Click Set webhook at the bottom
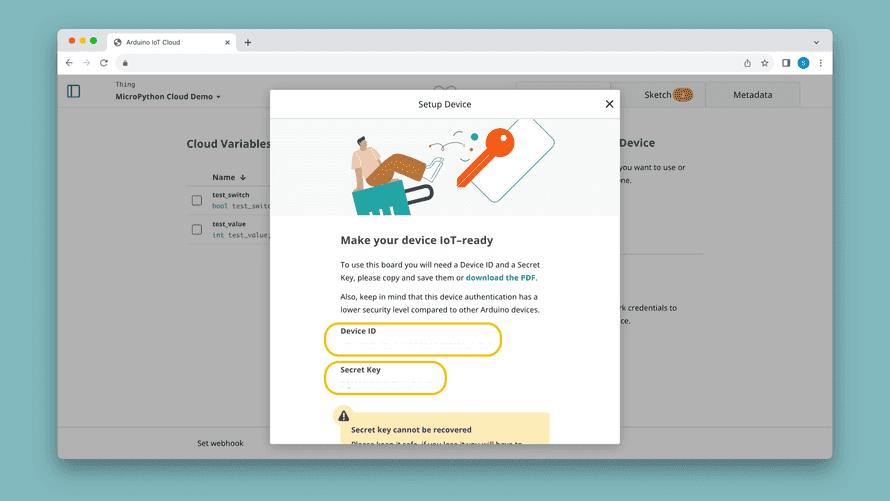890x501 pixels. click(220, 443)
